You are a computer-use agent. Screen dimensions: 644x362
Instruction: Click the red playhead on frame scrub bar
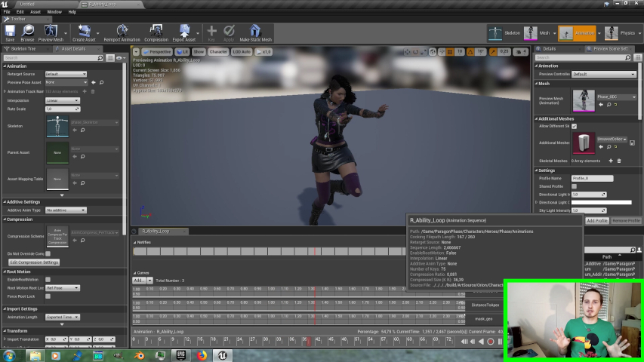[309, 341]
